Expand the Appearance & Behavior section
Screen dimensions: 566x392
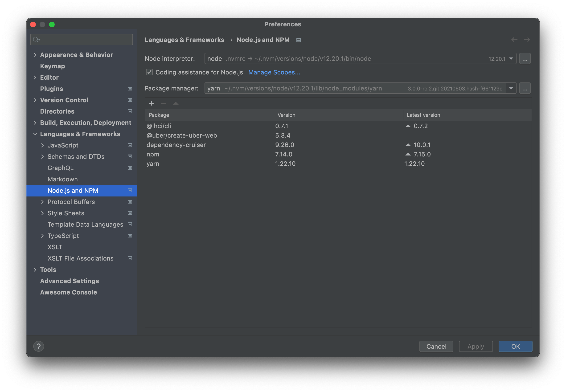[x=35, y=55]
